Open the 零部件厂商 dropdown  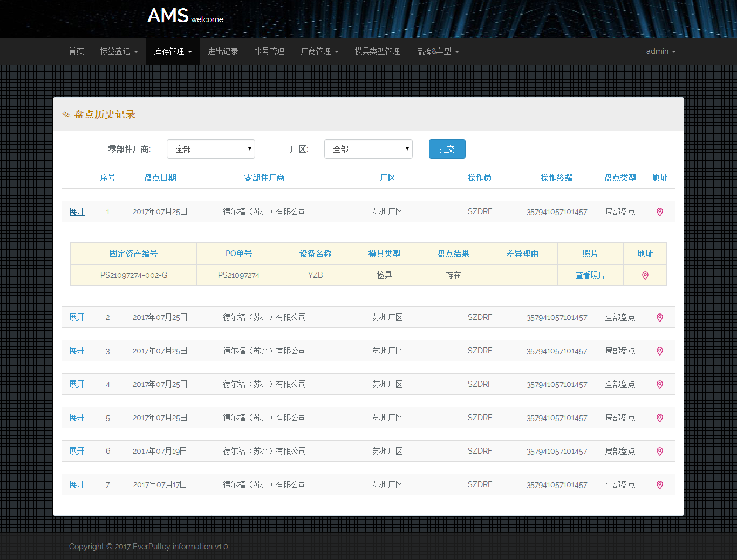coord(210,149)
